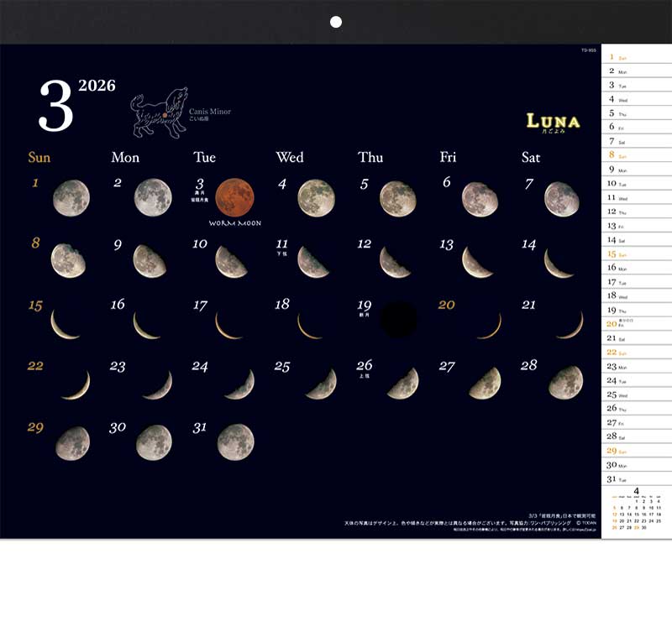Click the gibbous moon beside date 28
Image resolution: width=672 pixels, height=627 pixels.
[565, 383]
